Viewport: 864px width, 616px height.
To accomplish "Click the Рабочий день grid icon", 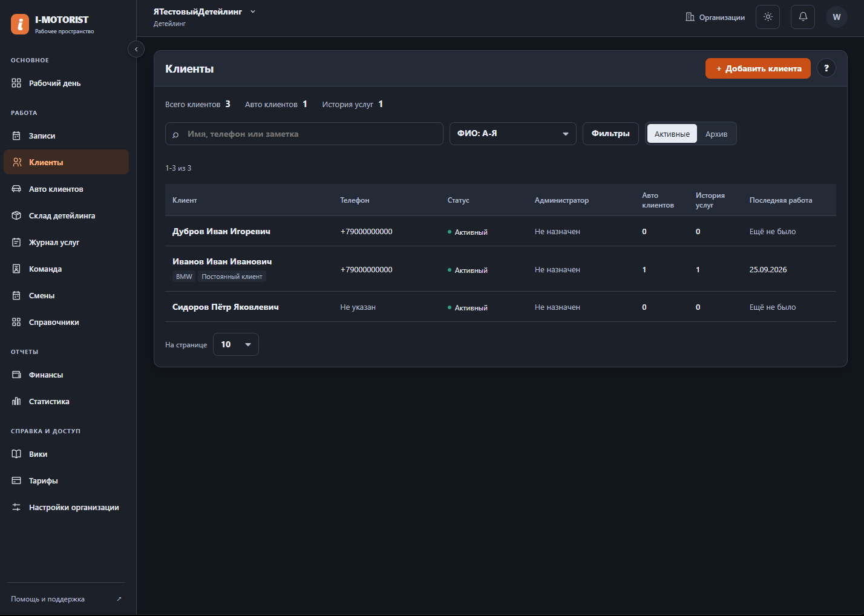I will pos(16,83).
